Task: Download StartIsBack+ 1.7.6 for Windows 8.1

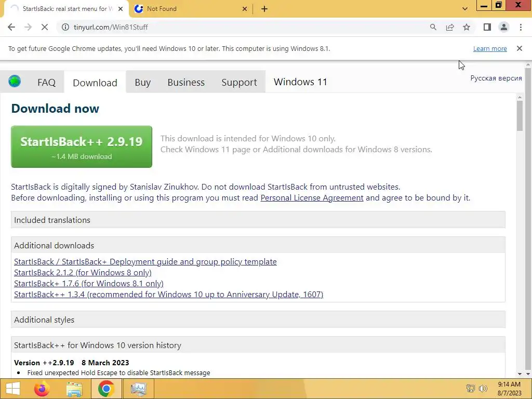Action: coord(88,283)
